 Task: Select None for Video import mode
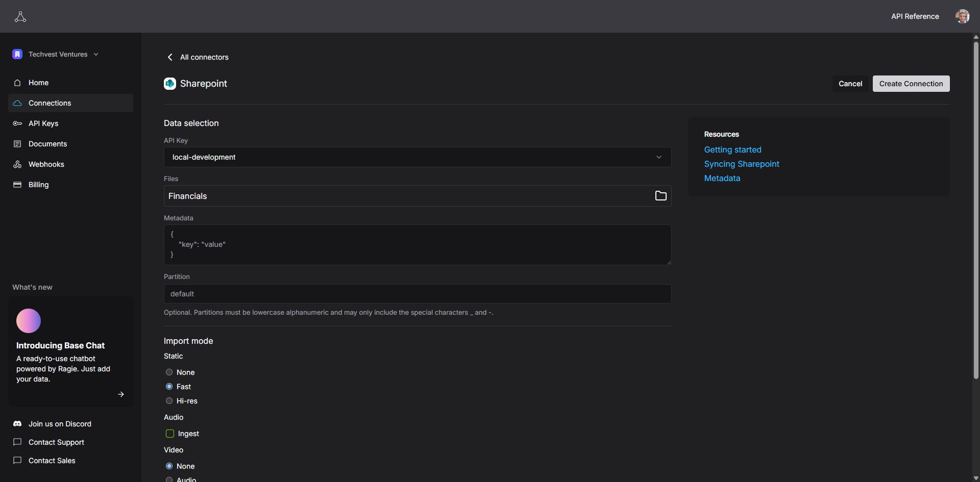[x=169, y=466]
